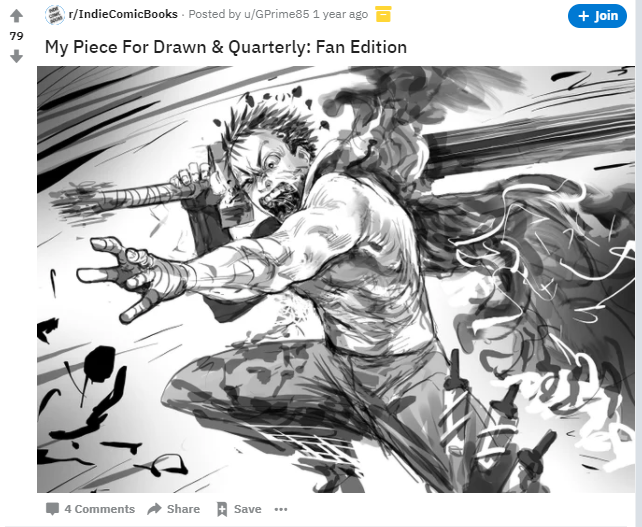Image resolution: width=642 pixels, height=527 pixels.
Task: Click the plus sign on Join button
Action: (583, 16)
